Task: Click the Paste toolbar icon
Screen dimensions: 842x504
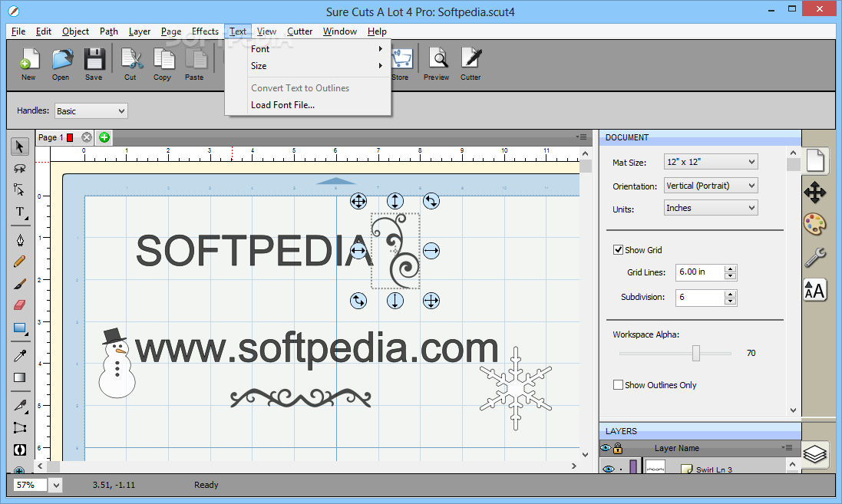Action: pyautogui.click(x=195, y=64)
